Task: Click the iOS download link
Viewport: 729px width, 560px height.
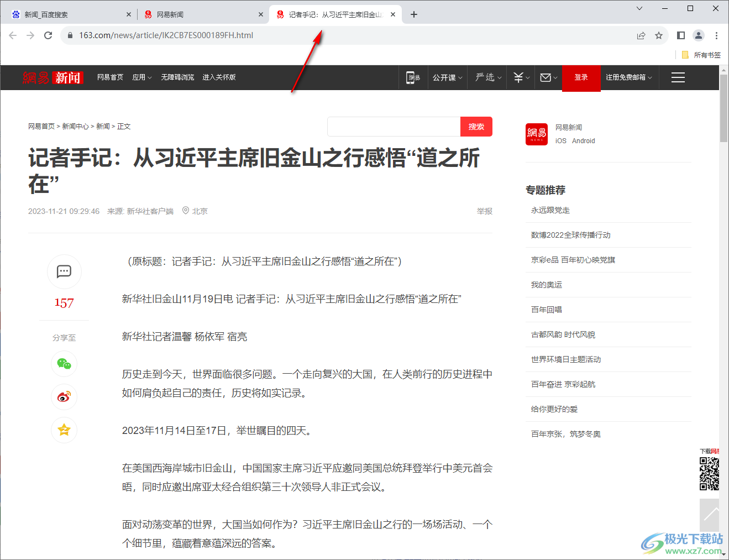Action: click(561, 141)
